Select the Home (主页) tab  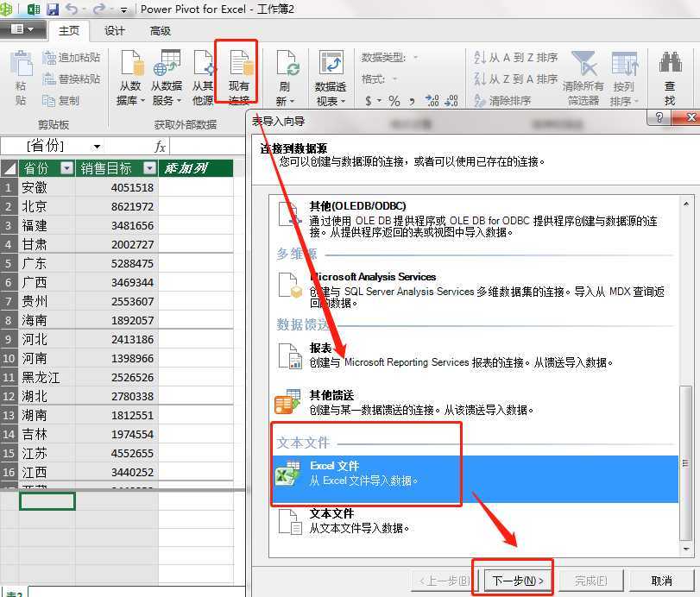click(x=69, y=31)
